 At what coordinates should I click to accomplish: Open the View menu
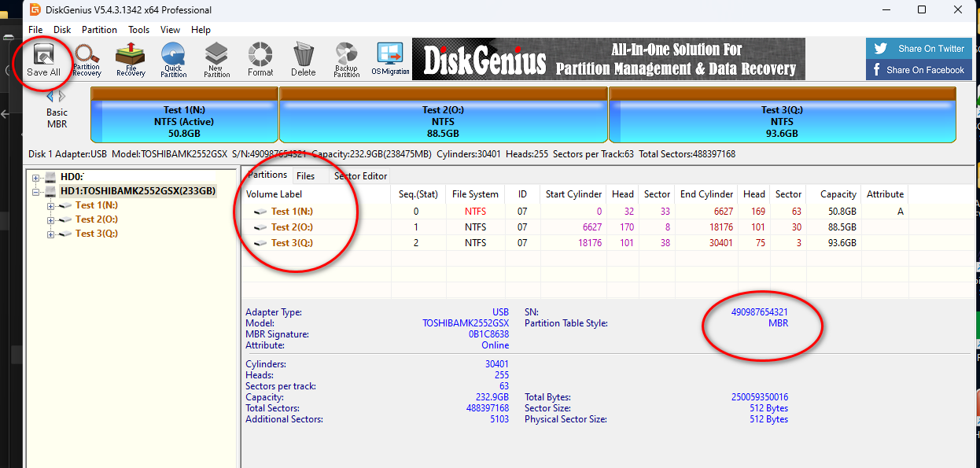click(171, 30)
